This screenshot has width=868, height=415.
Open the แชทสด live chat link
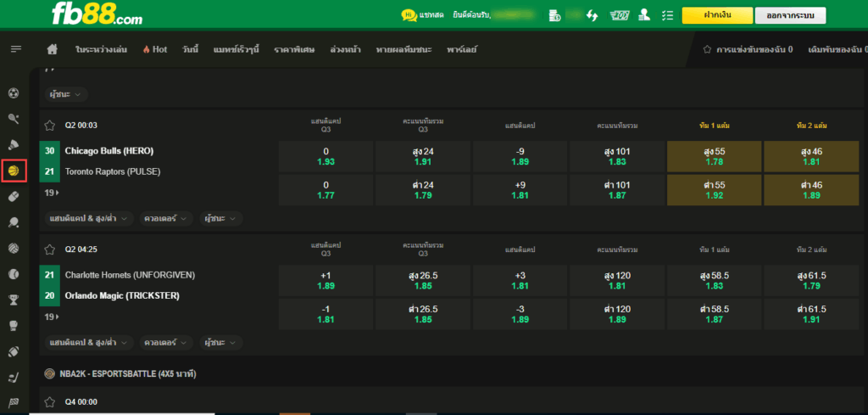(432, 15)
